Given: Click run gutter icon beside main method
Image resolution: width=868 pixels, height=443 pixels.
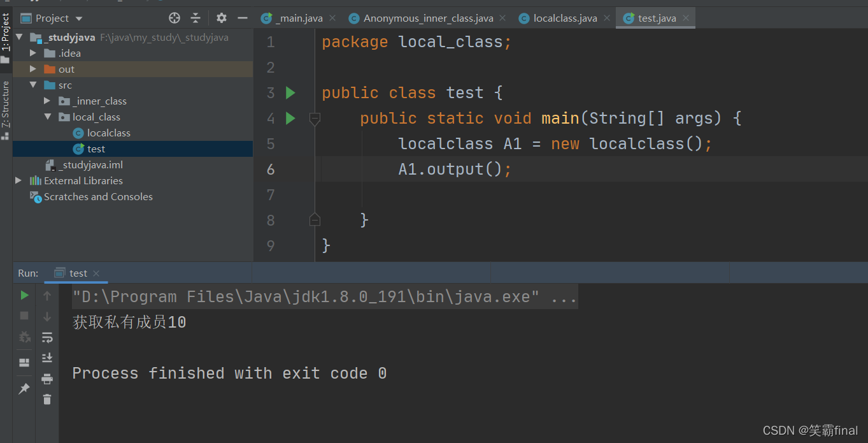Looking at the screenshot, I should [x=290, y=118].
